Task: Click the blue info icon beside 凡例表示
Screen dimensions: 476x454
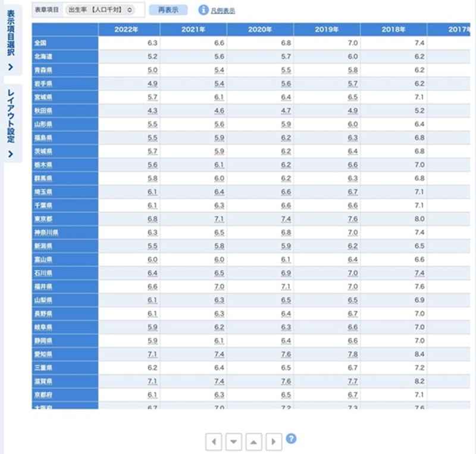Action: [203, 10]
